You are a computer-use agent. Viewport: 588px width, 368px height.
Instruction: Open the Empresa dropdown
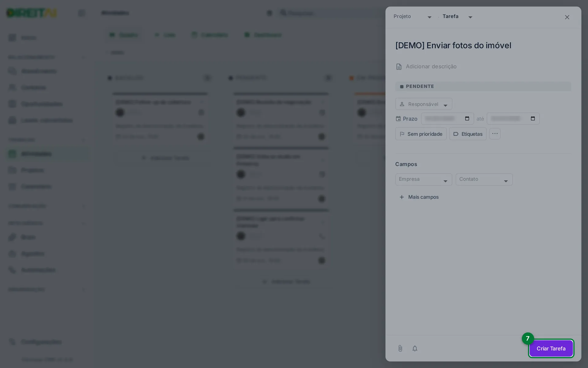424,179
